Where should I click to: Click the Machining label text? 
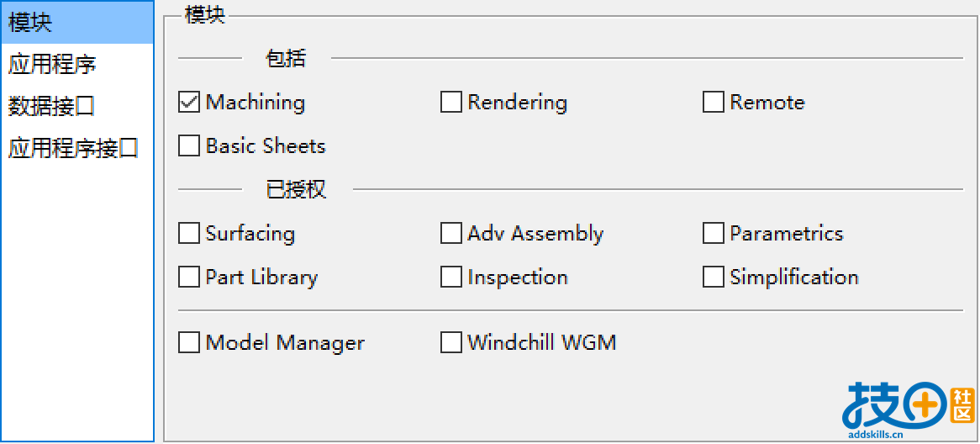pyautogui.click(x=256, y=103)
